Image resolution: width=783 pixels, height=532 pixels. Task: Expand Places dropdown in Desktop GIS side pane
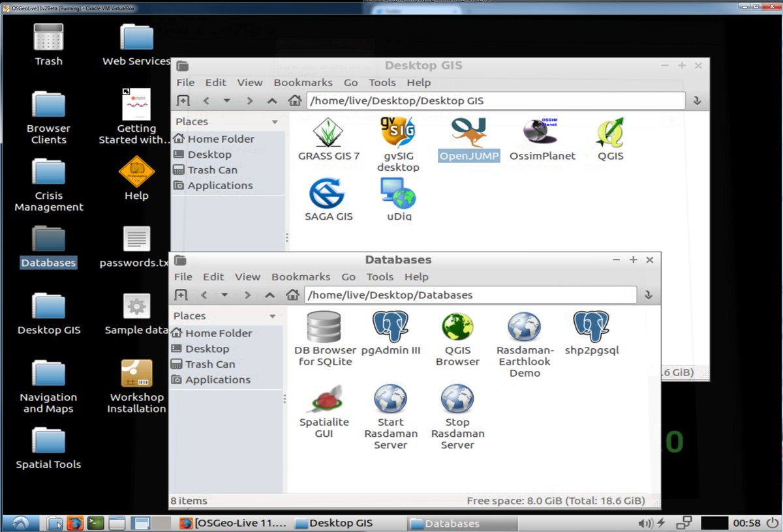pyautogui.click(x=275, y=122)
